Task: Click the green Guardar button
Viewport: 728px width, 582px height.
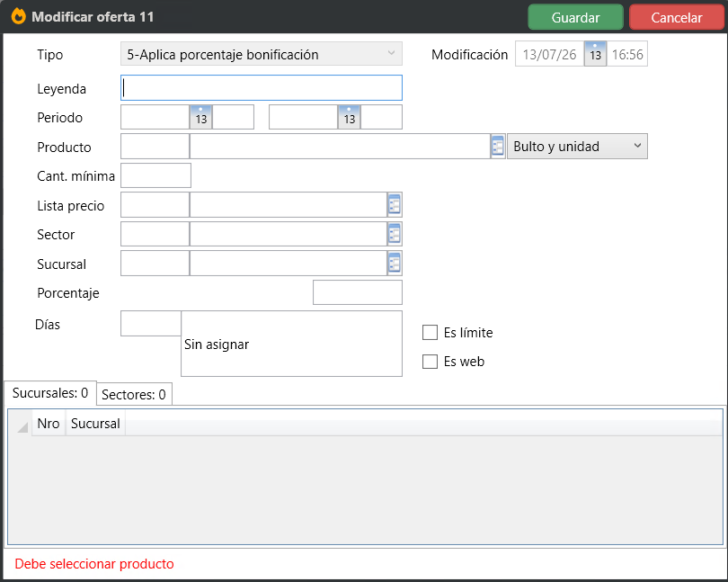Action: coord(576,17)
